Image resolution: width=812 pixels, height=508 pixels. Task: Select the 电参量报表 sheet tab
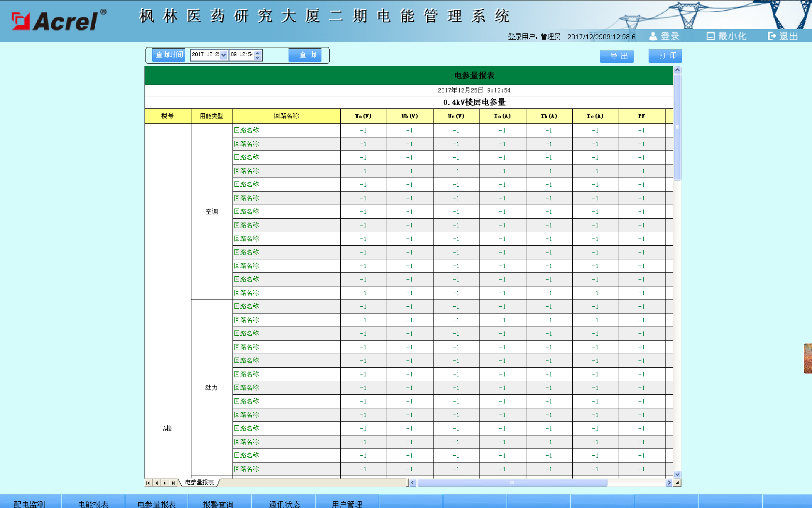[x=199, y=482]
